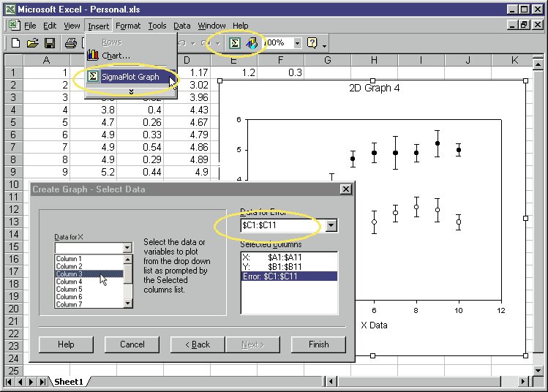Click the worksheet vertical scroll up arrow
This screenshot has width=548, height=392.
coord(538,64)
